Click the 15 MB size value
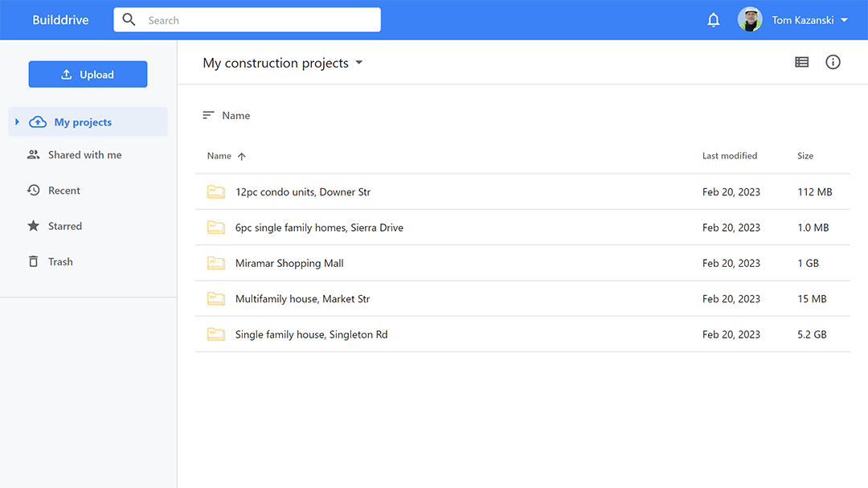 tap(812, 299)
